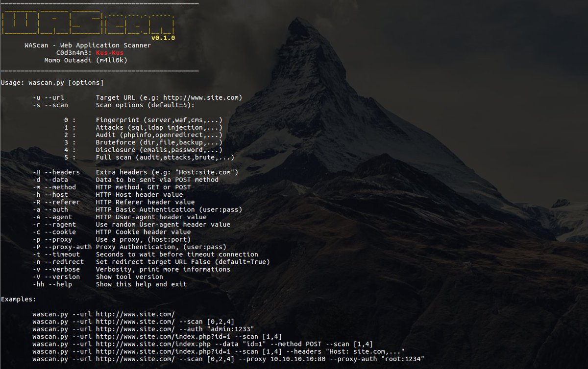Screen dimensions: 588x369
Task: Click the WAScan ASCII art logo
Action: 88,22
